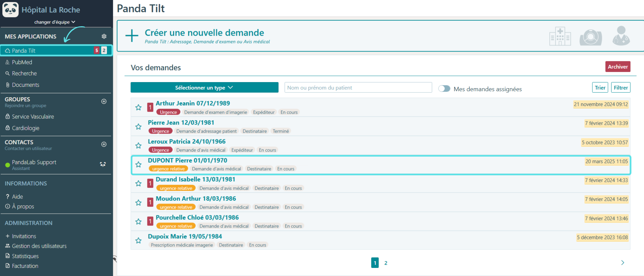This screenshot has height=276, width=644.
Task: Open Pierre Jean 12/03/1981 request
Action: [181, 123]
